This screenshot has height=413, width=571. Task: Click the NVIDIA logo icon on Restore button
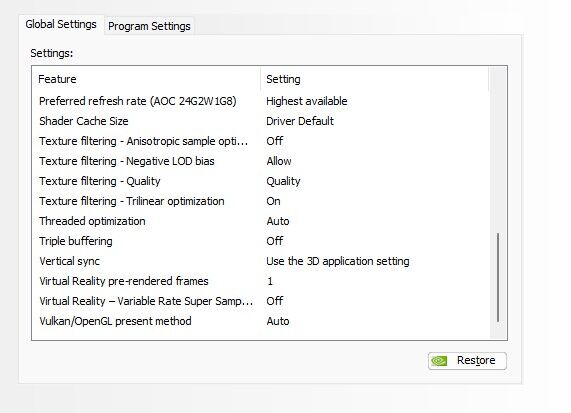(x=439, y=361)
